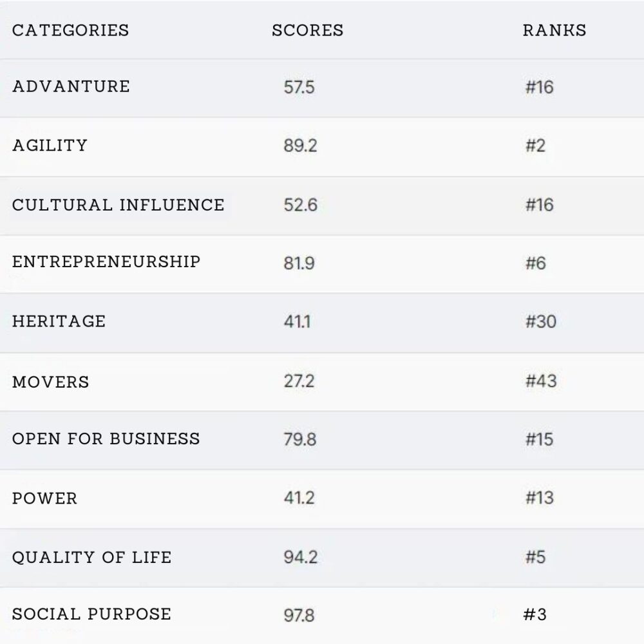The width and height of the screenshot is (644, 644).
Task: Click the #43 rank for Movers
Action: [x=540, y=381]
